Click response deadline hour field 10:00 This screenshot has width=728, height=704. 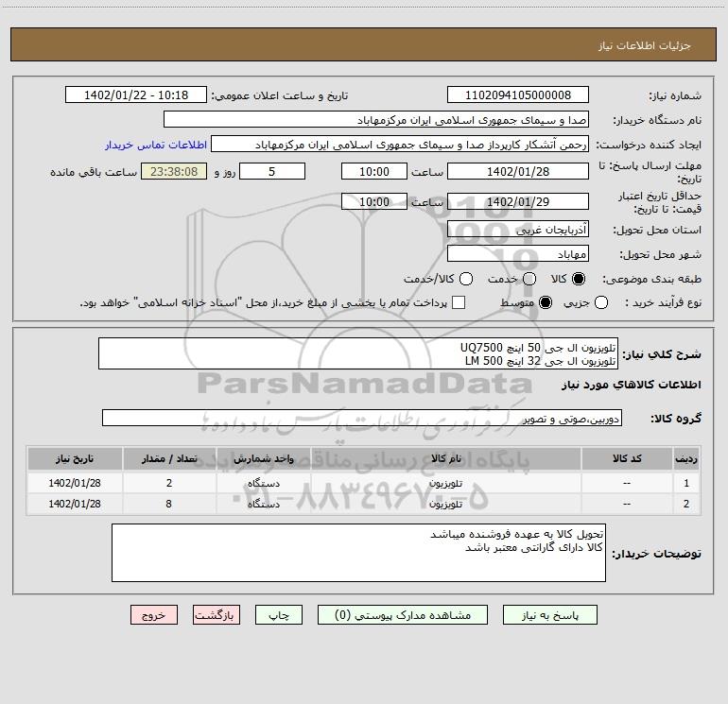coord(374,171)
